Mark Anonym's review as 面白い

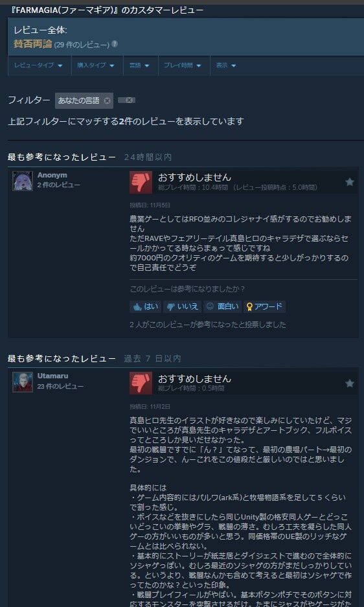pos(223,306)
